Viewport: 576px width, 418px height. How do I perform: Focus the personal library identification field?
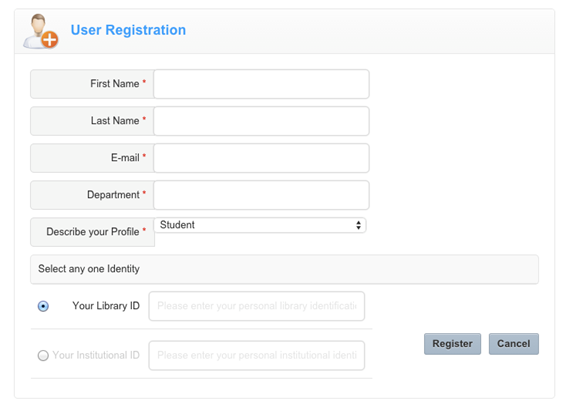click(257, 306)
